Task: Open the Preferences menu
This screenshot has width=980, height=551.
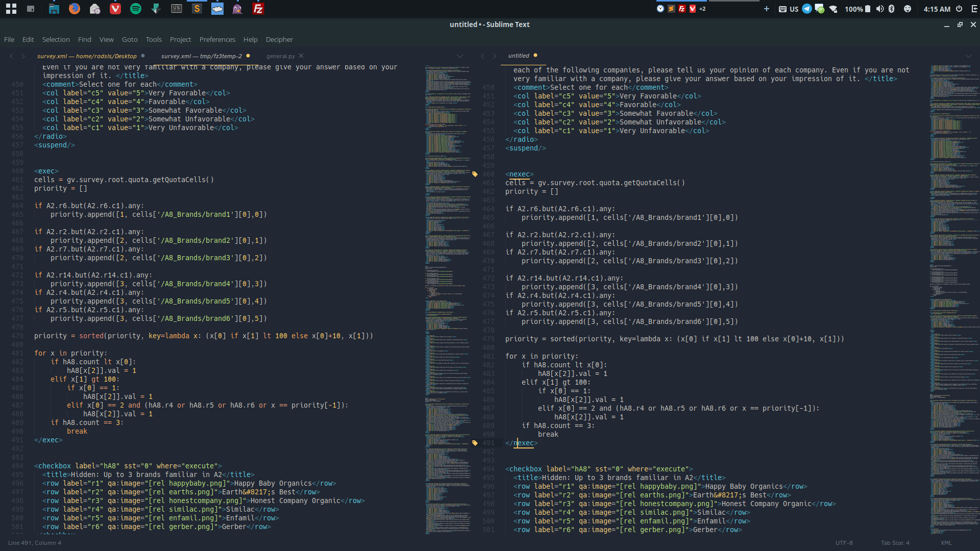Action: pos(217,39)
